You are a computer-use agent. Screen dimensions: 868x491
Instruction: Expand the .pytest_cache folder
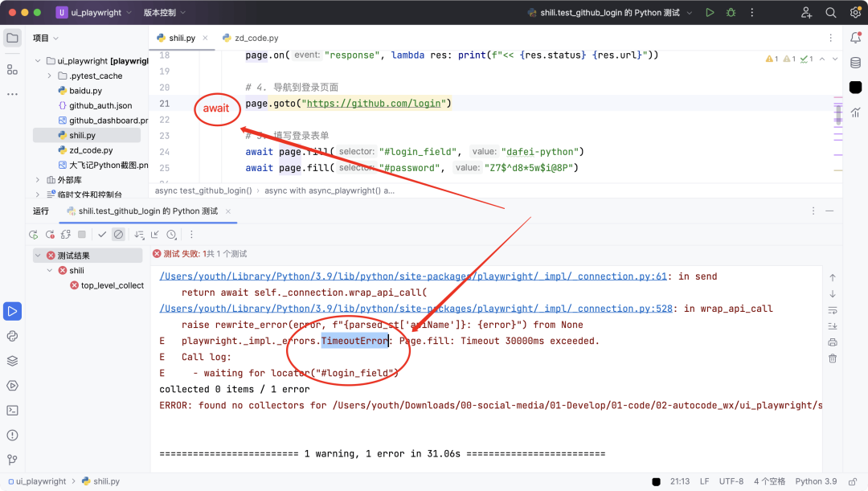pyautogui.click(x=49, y=76)
